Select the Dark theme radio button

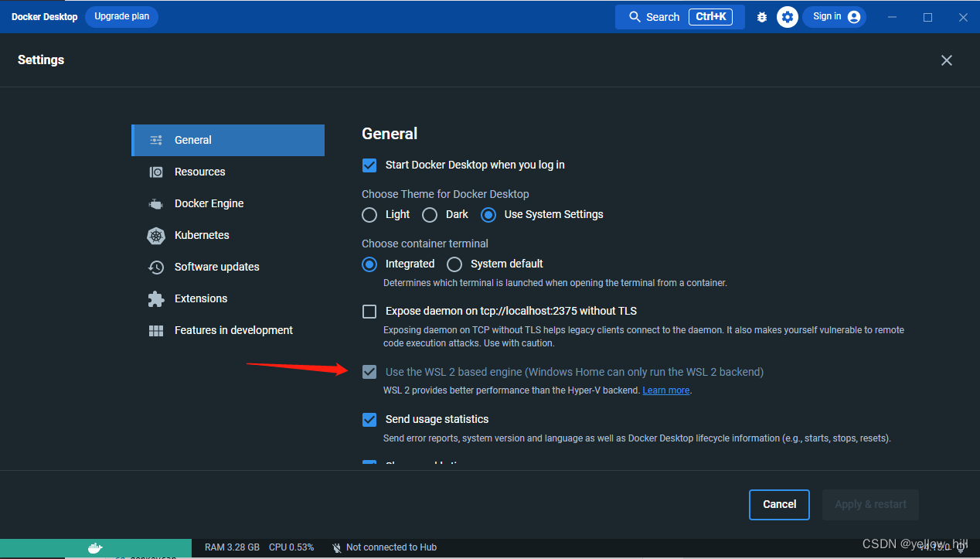point(430,215)
